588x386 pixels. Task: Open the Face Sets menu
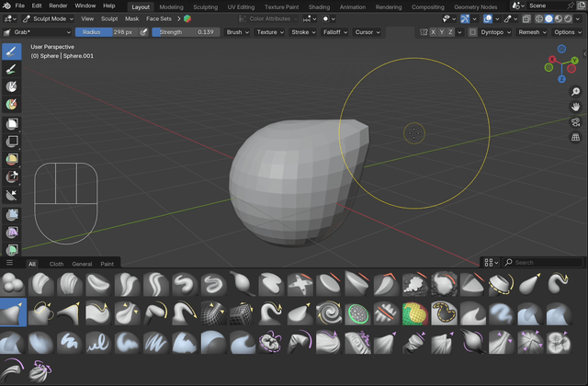(159, 18)
